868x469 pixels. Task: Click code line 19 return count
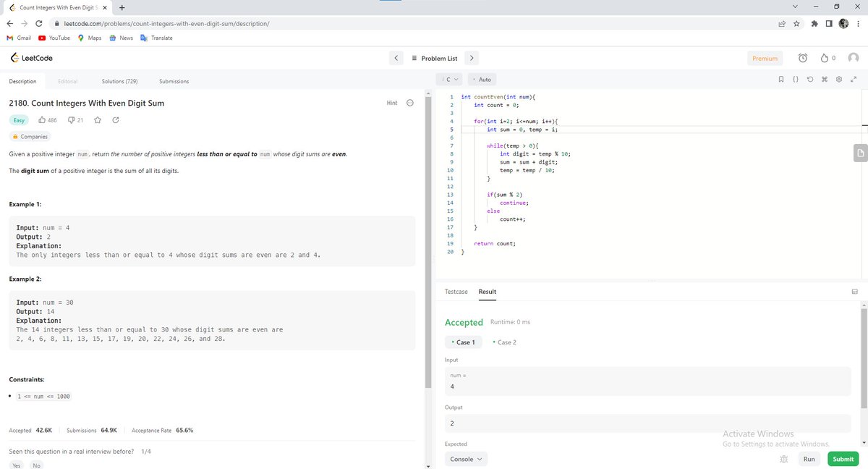(495, 244)
